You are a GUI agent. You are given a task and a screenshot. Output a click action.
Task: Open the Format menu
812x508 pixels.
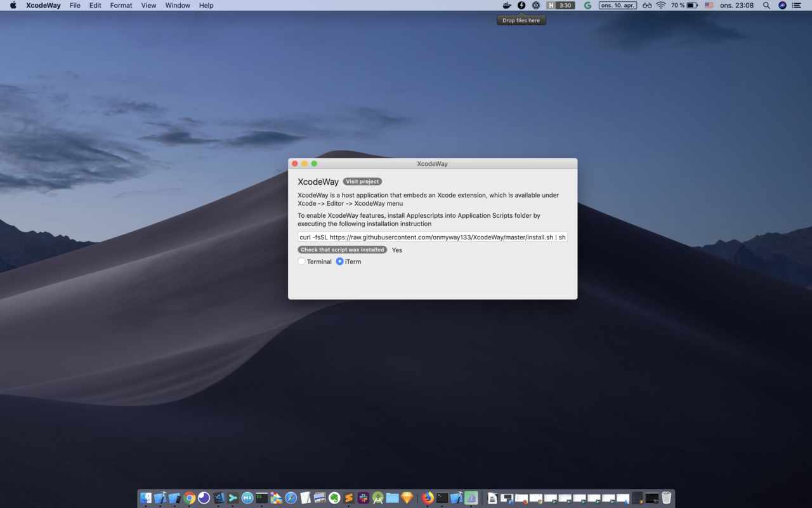tap(121, 5)
